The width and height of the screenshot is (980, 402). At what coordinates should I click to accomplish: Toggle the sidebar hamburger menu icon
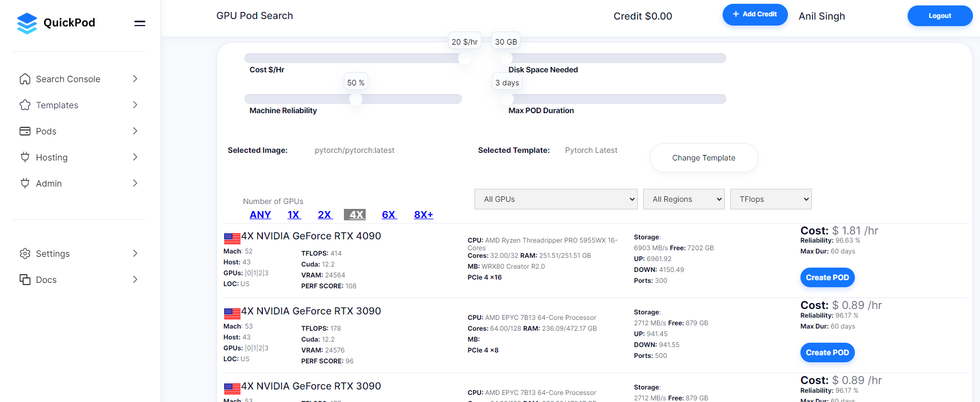pos(140,23)
